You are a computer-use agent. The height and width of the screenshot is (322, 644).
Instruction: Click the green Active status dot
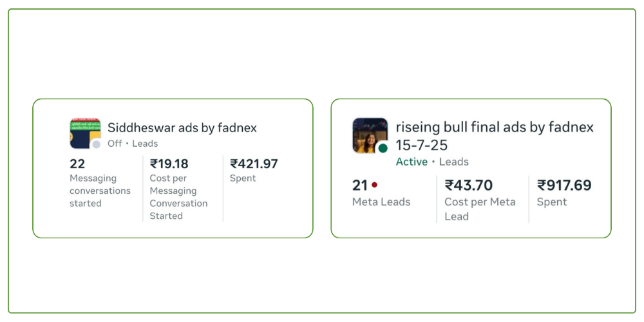click(x=383, y=149)
